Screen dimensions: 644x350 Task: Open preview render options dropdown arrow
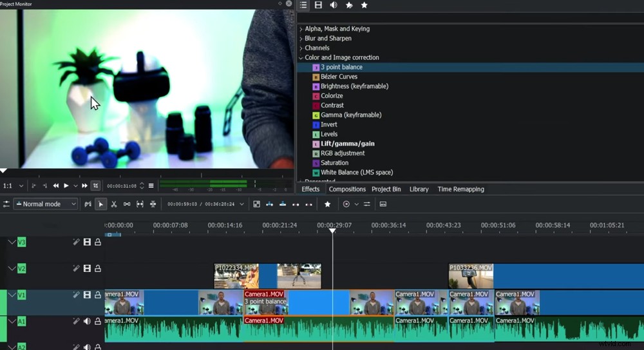click(357, 204)
